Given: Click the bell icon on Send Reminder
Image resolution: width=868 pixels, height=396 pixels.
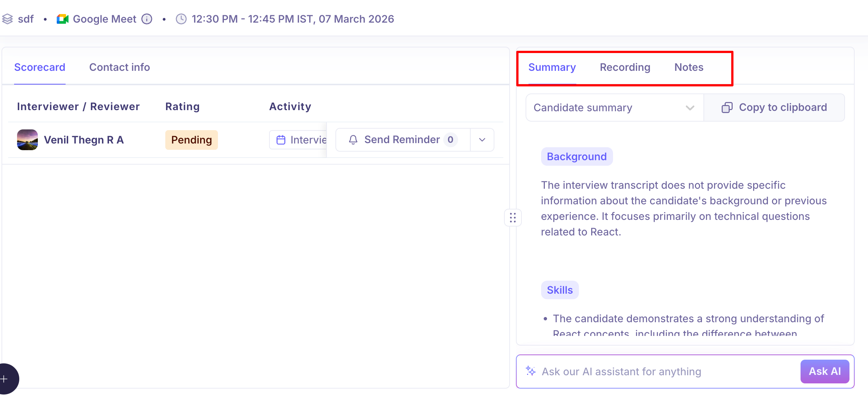Looking at the screenshot, I should point(353,140).
